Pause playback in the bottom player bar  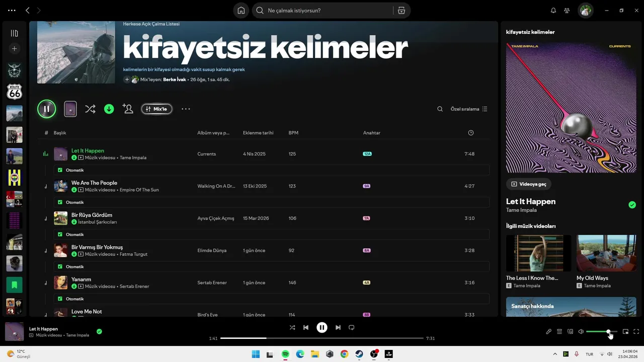(322, 327)
